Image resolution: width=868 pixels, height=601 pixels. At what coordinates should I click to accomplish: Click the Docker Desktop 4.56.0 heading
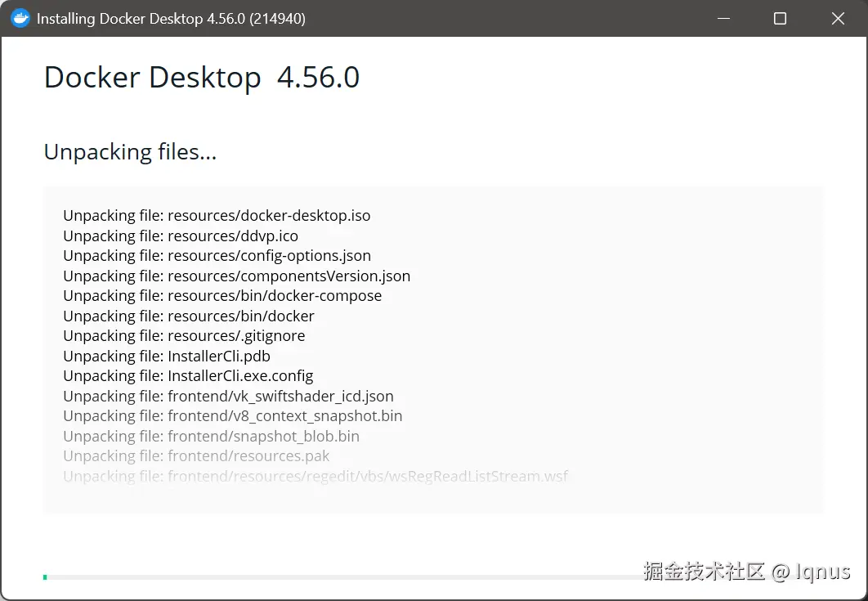click(x=201, y=78)
